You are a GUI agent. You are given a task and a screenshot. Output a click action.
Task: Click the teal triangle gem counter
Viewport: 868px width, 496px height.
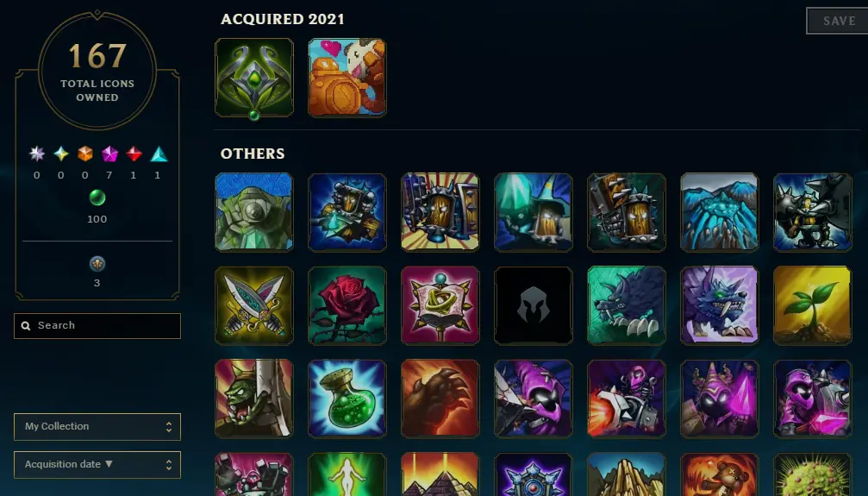click(x=159, y=162)
